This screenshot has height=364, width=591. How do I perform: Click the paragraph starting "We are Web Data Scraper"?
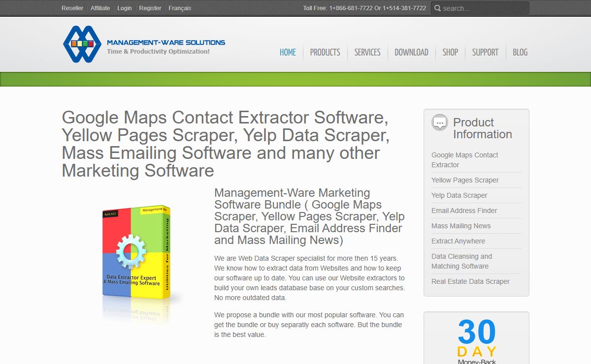click(309, 278)
